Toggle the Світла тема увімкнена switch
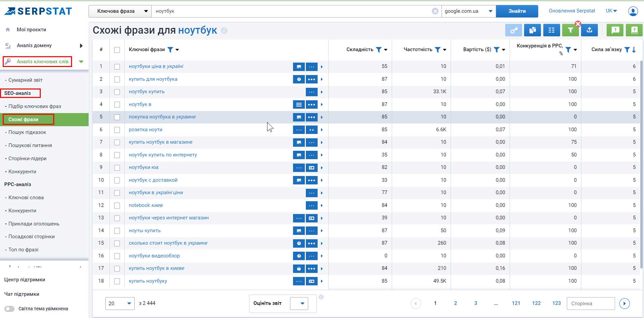The height and width of the screenshot is (318, 644). pyautogui.click(x=9, y=309)
